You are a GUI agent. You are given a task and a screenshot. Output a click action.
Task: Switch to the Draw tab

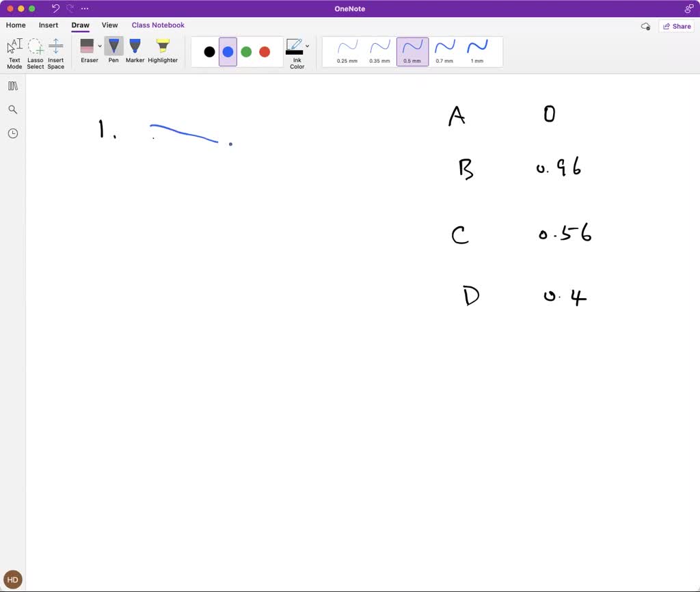[81, 25]
